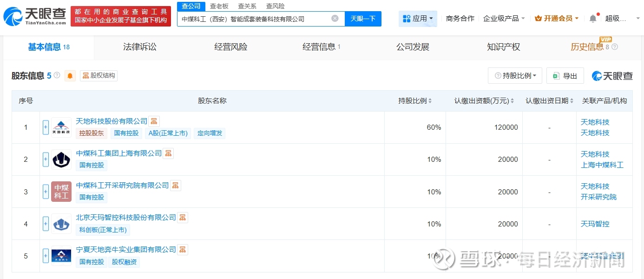Click the 导出 export button
This screenshot has height=279, width=644.
[565, 76]
